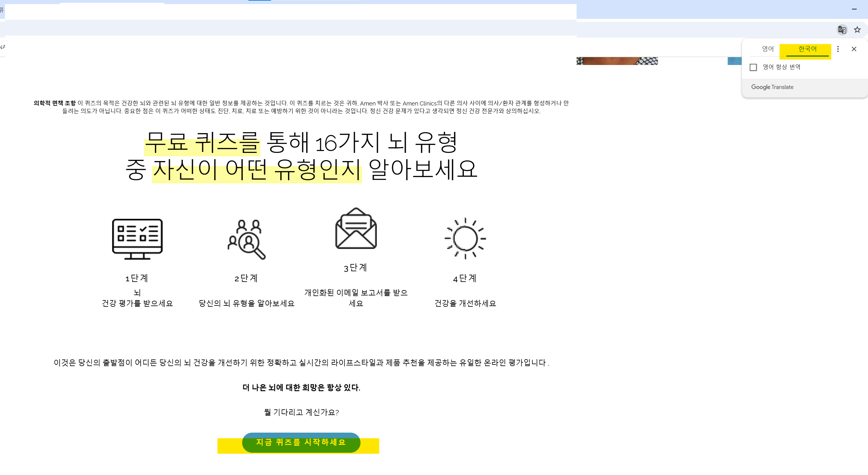The height and width of the screenshot is (475, 868).
Task: Click the Google Translate branding in the popup
Action: [772, 87]
